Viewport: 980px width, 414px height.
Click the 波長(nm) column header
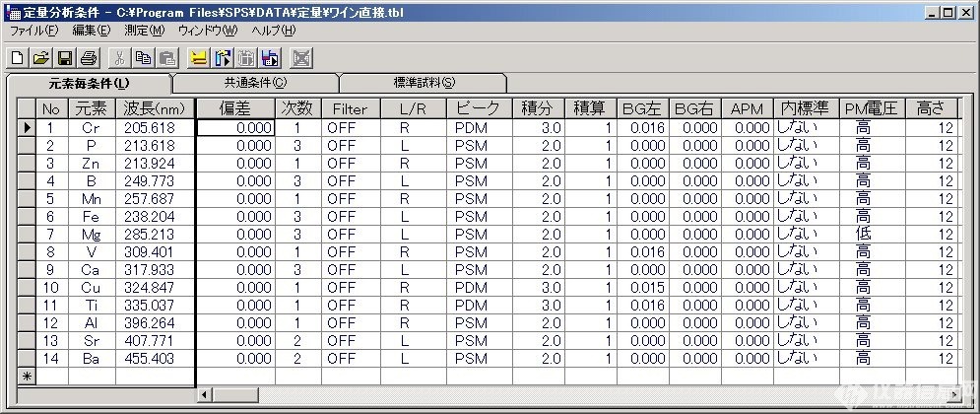(150, 107)
